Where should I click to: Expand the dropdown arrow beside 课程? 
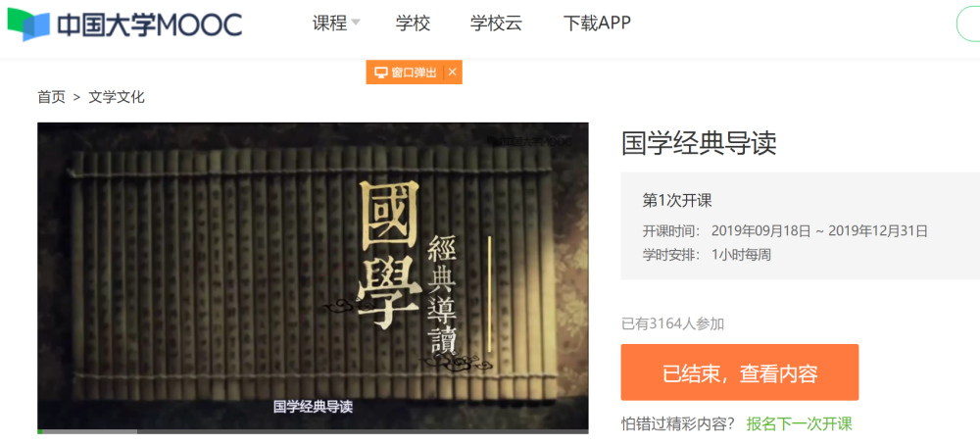tap(356, 23)
